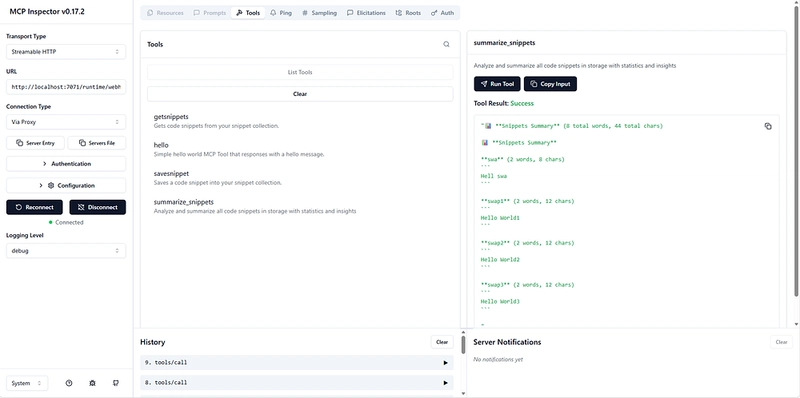Select summarize_snippets in the tools list

[x=300, y=206]
